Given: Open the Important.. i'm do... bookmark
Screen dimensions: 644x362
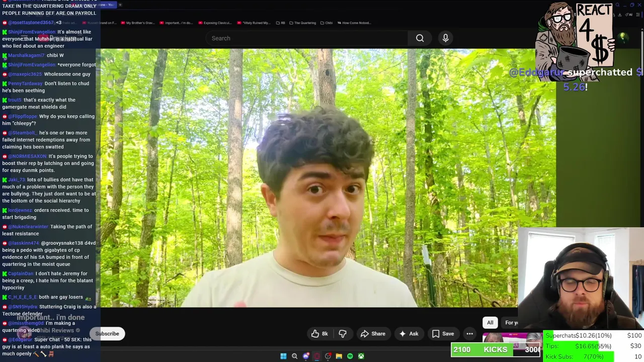Looking at the screenshot, I should tap(176, 23).
